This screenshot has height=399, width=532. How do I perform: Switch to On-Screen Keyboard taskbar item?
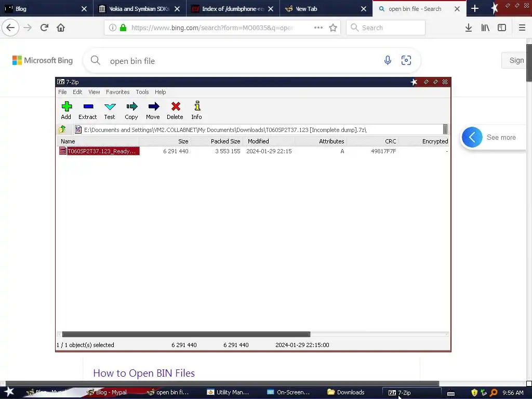pos(289,392)
